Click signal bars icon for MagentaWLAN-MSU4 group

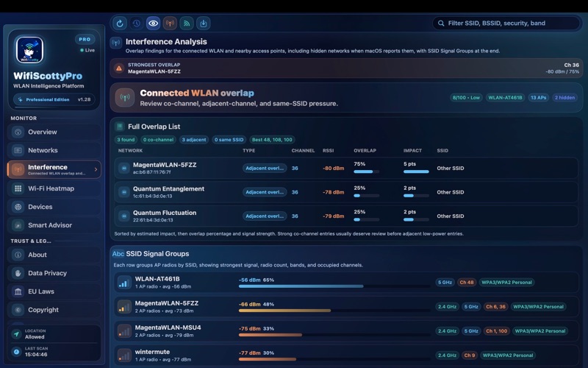[123, 331]
